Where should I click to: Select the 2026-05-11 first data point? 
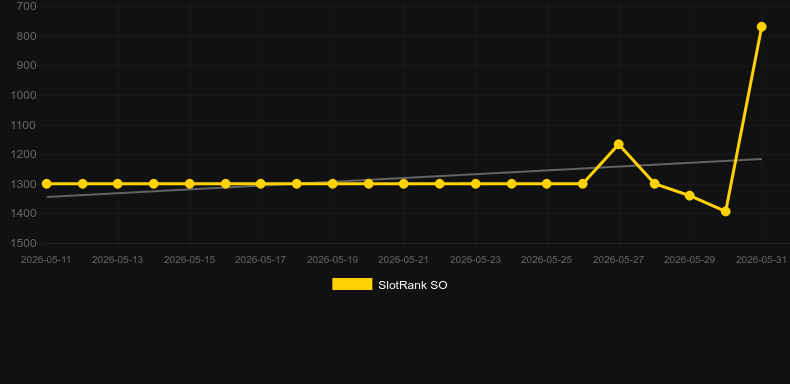47,184
